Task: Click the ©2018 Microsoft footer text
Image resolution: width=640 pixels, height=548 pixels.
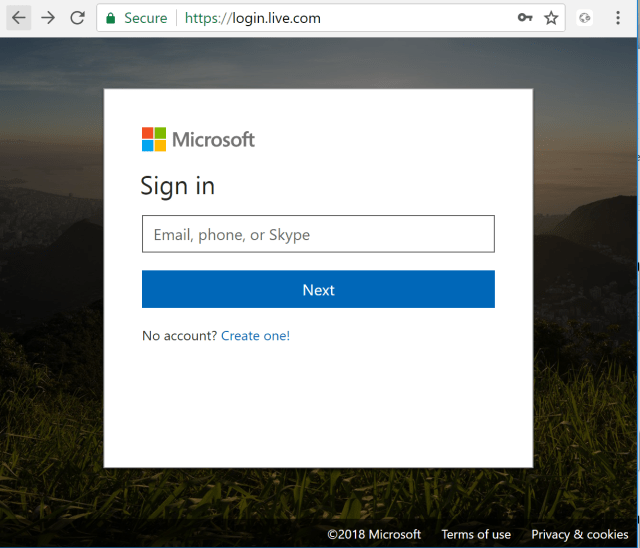Action: click(374, 534)
